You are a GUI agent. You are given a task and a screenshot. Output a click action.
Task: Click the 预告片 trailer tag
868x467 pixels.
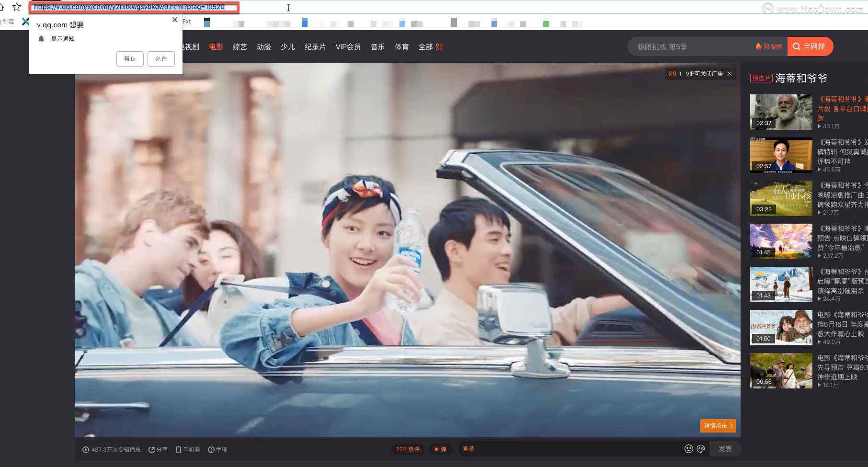(x=761, y=78)
